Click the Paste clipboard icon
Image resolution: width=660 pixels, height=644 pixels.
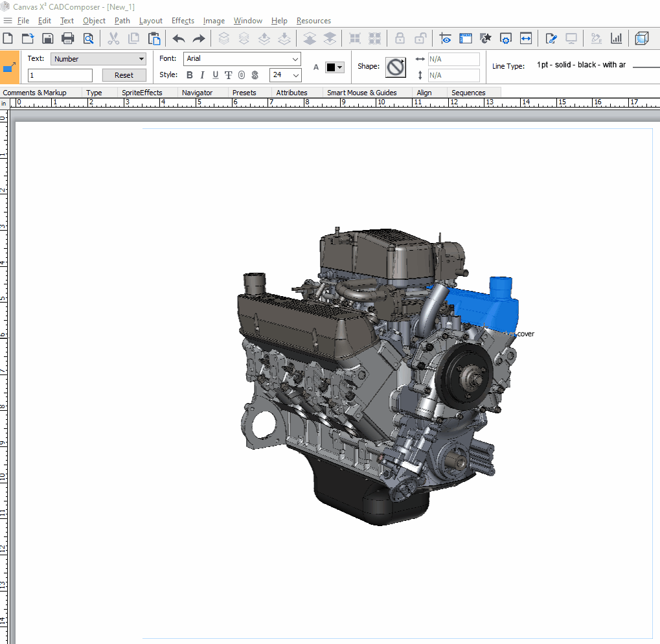(x=154, y=38)
